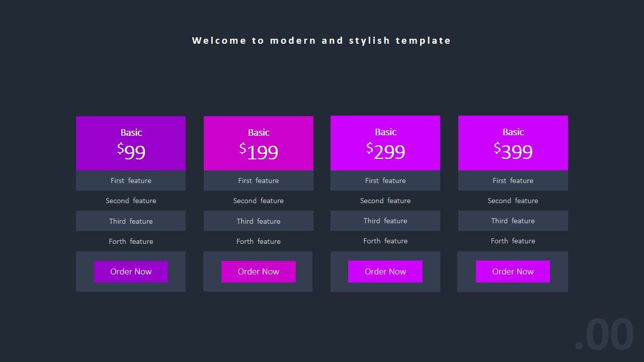Click Order Now under the $99 plan
Image resolution: width=644 pixels, height=362 pixels.
pyautogui.click(x=131, y=271)
